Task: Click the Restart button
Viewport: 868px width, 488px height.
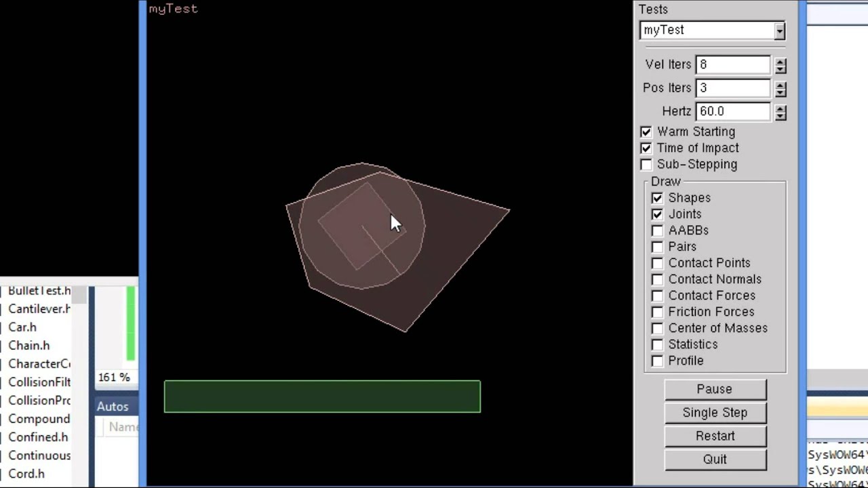Action: click(x=715, y=436)
